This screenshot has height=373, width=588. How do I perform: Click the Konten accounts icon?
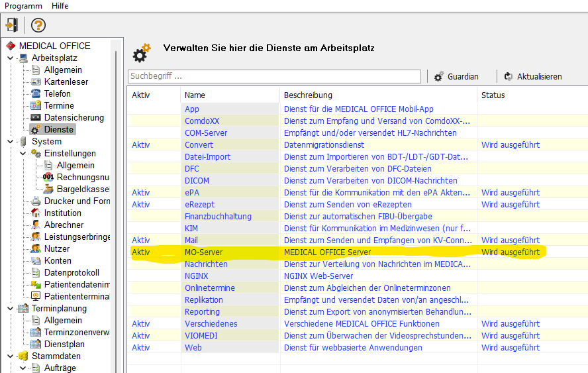36,261
